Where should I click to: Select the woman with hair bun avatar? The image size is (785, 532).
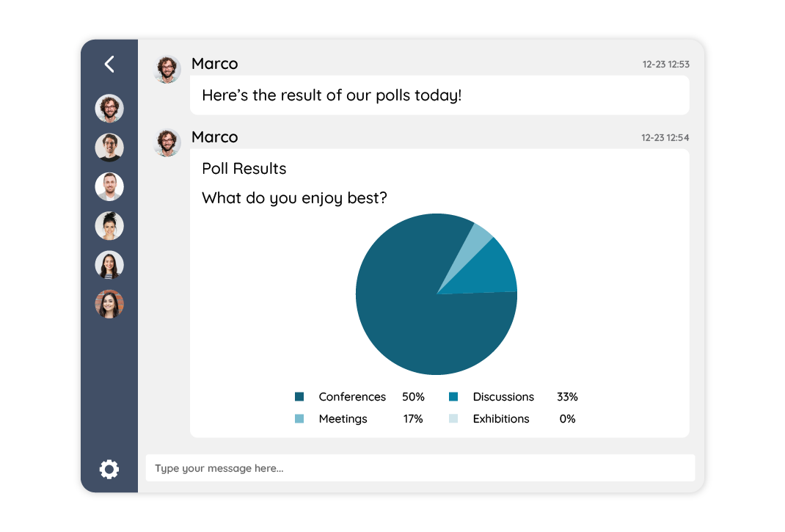coord(109,226)
